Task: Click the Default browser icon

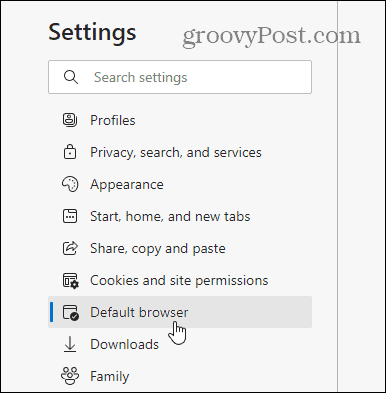Action: [70, 313]
